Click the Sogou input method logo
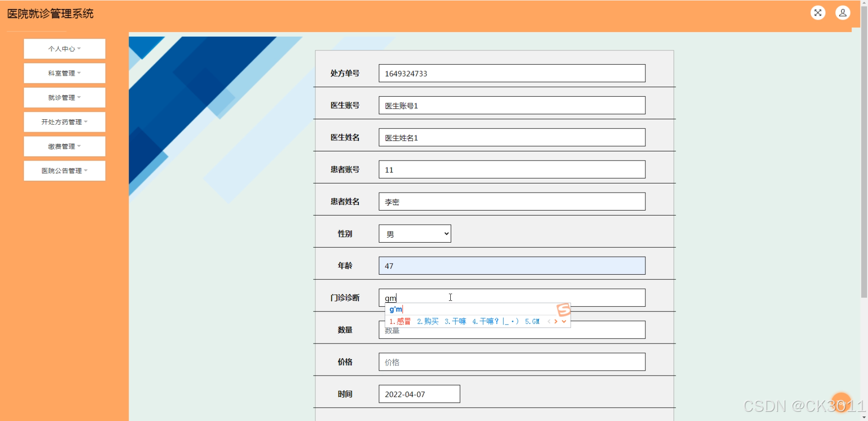This screenshot has height=421, width=868. pos(564,310)
